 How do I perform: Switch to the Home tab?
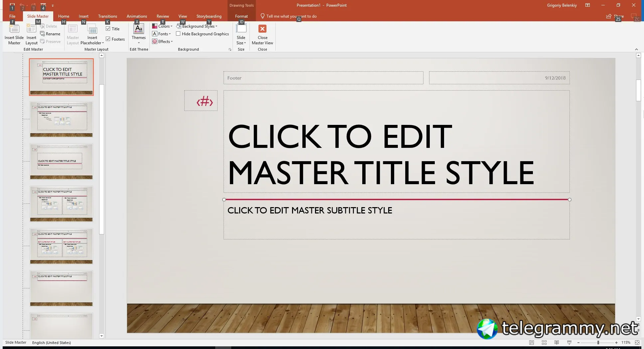tap(64, 16)
